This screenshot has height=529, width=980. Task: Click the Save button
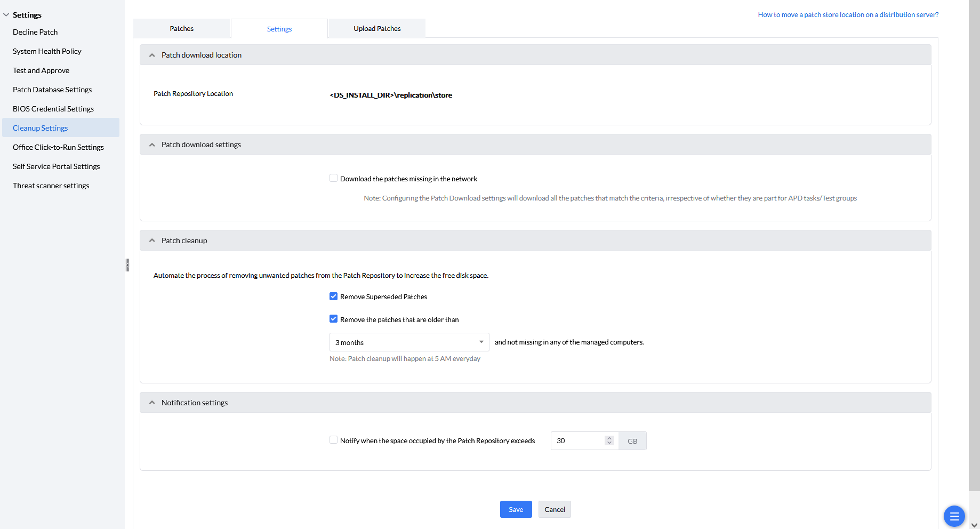[515, 509]
